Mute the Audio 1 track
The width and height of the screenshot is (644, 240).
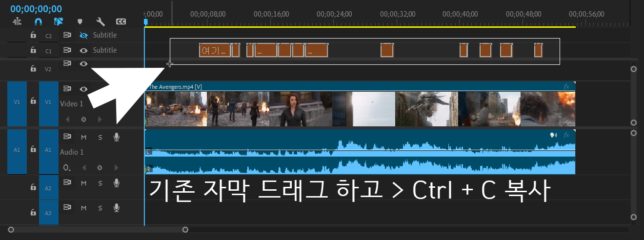(83, 138)
